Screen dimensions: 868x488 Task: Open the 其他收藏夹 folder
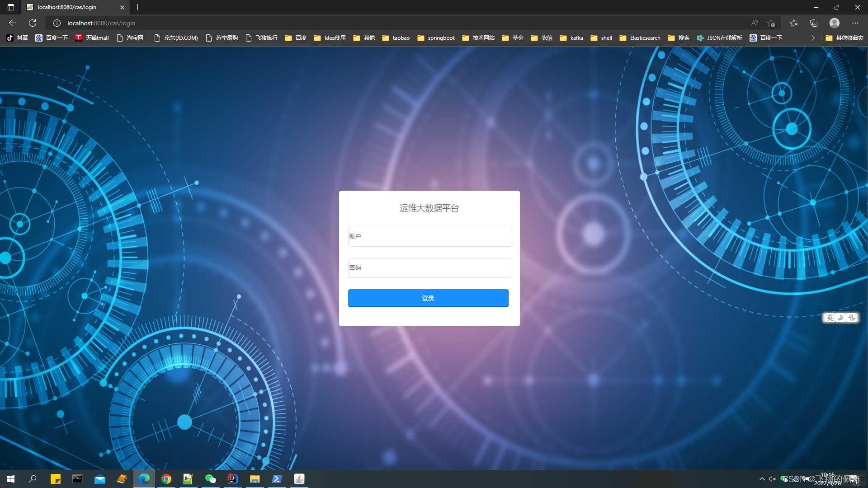(x=844, y=38)
